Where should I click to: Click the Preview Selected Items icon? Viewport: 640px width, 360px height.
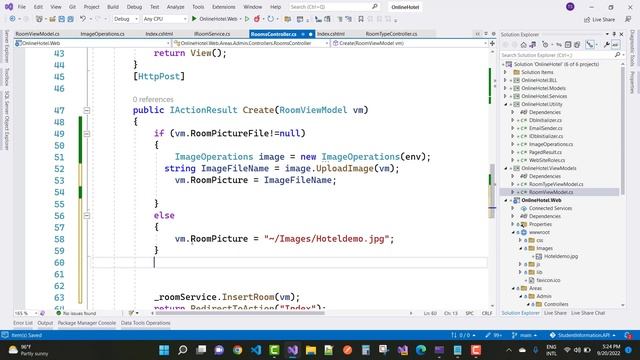pos(616,44)
